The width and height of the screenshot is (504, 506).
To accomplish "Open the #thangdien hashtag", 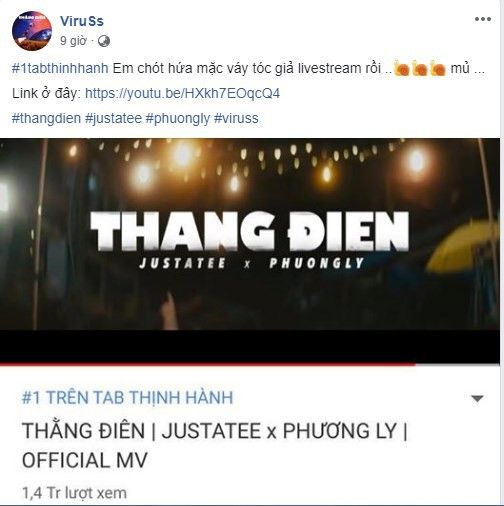I will click(46, 118).
